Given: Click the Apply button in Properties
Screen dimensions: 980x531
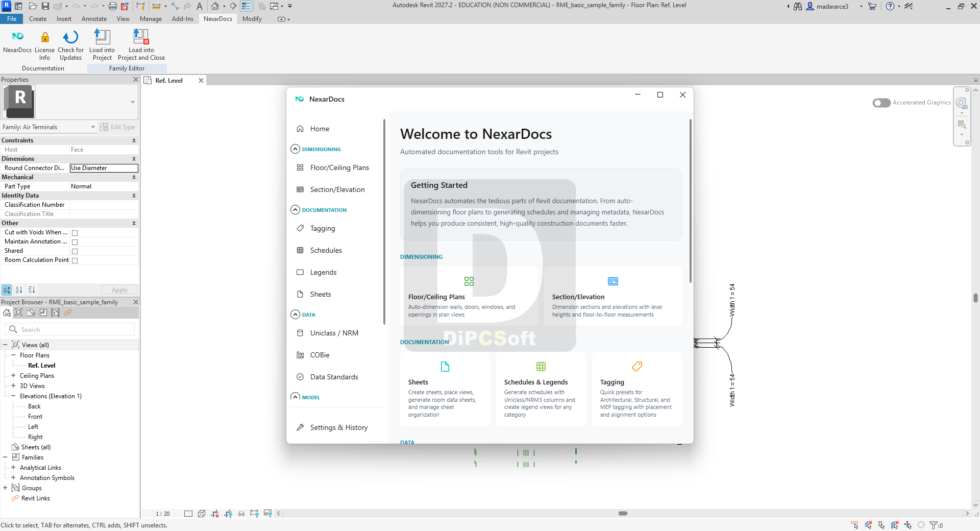Looking at the screenshot, I should (119, 290).
